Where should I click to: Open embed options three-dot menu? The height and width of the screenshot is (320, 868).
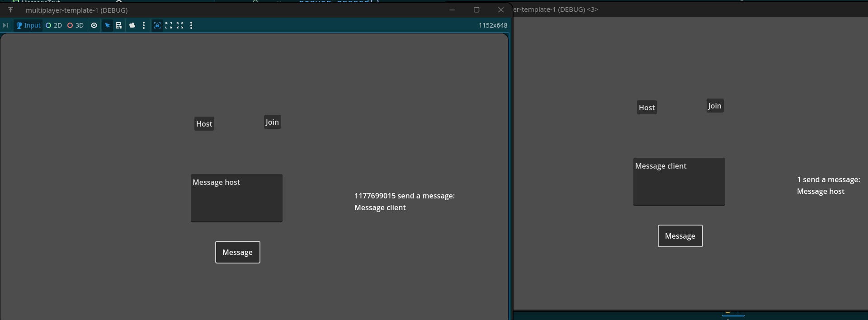tap(191, 25)
